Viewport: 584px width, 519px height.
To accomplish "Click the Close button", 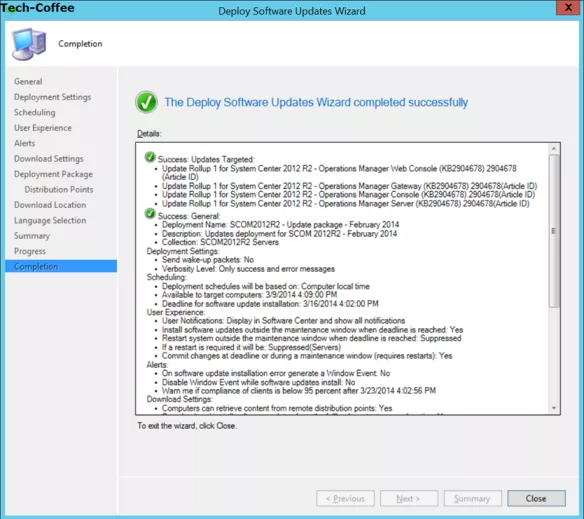I will (x=536, y=499).
